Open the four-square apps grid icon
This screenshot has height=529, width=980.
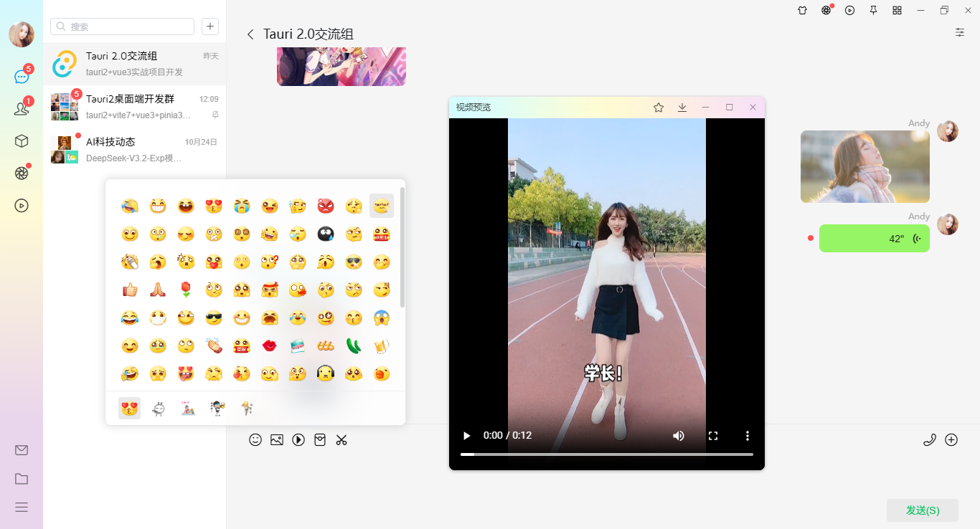897,10
